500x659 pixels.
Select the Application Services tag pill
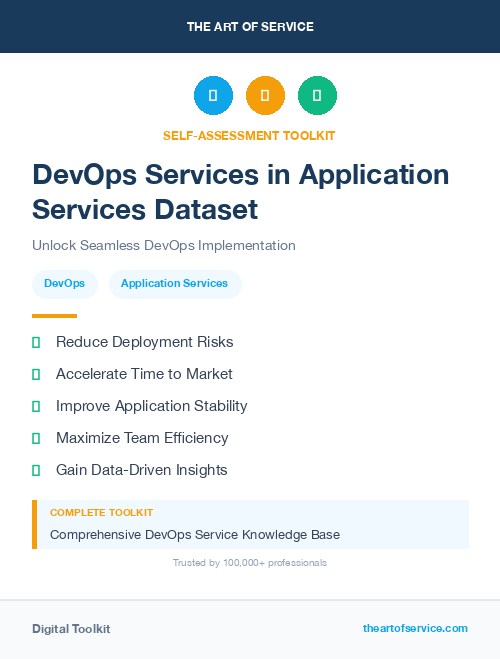coord(175,284)
